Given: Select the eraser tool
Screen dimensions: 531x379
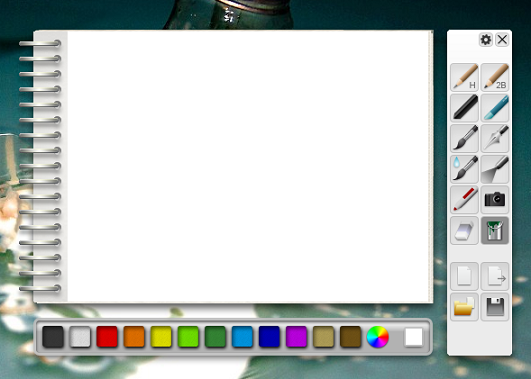Looking at the screenshot, I should tap(464, 230).
